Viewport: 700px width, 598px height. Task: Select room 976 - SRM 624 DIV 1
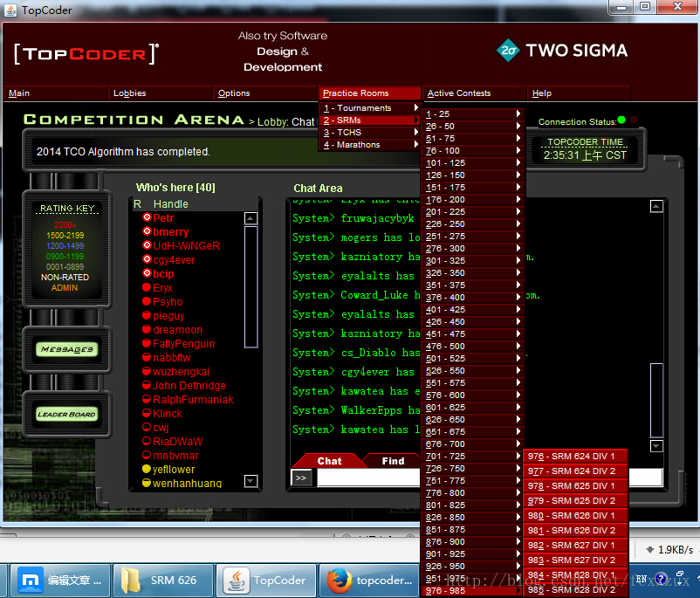tap(575, 456)
